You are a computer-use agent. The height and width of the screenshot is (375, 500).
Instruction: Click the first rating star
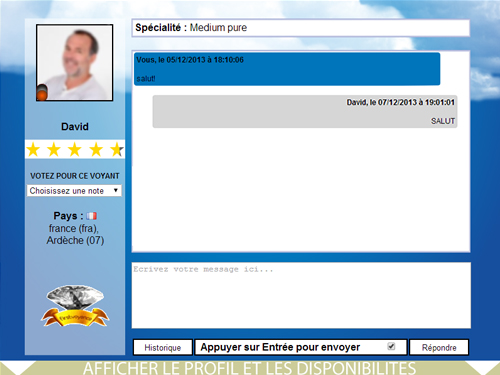tap(33, 149)
